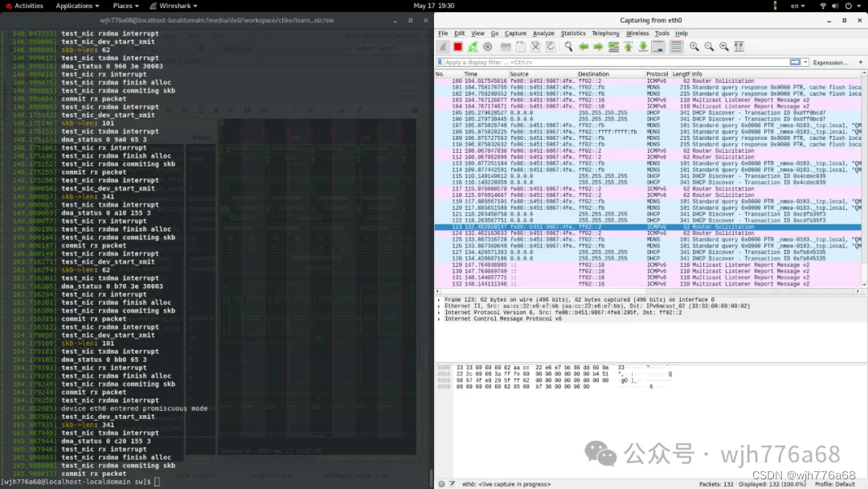Reload the capture file
Screen dimensions: 868x489
(551, 47)
